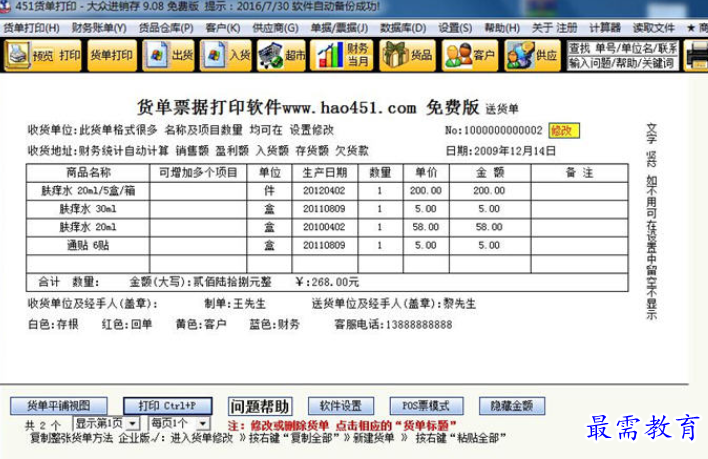Click the 打印 Ctrl+P button
The height and width of the screenshot is (459, 708).
[x=168, y=406]
